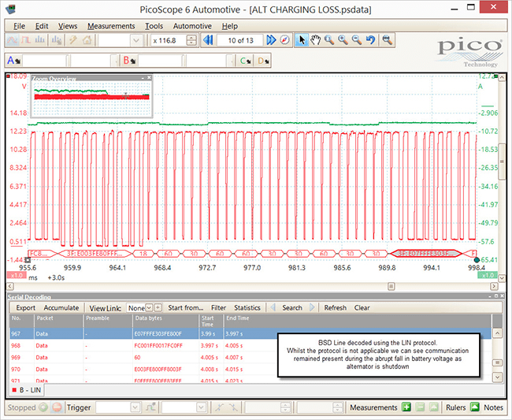Add a measurement with green plus
The image size is (512, 420).
point(406,407)
